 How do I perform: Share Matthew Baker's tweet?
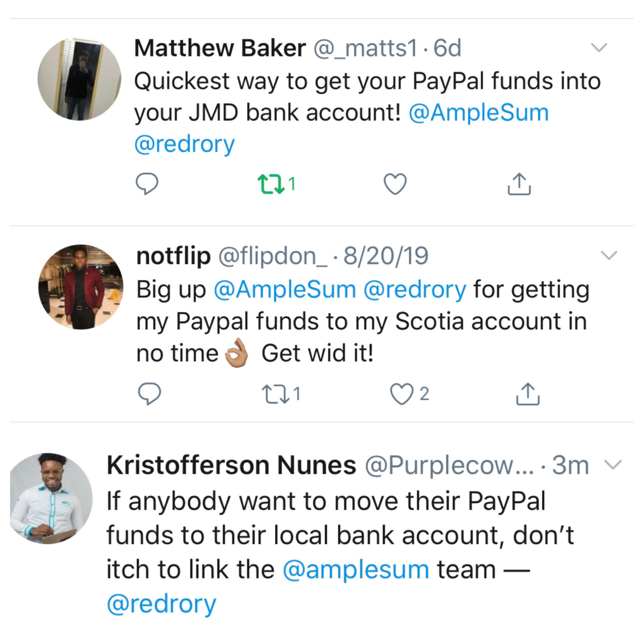click(x=519, y=184)
